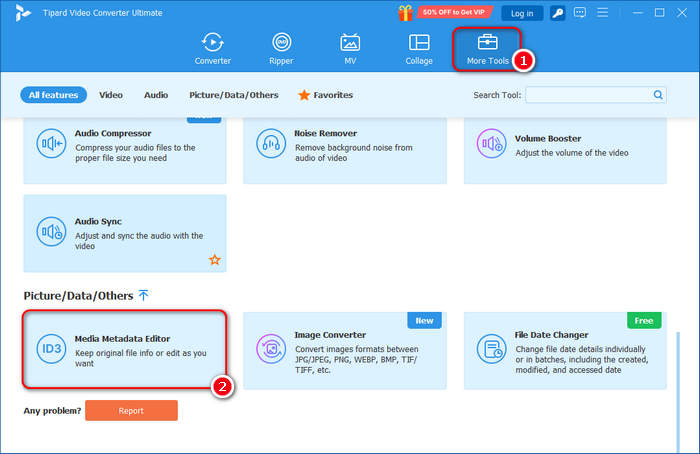700x454 pixels.
Task: Open the 50% OFF VIP offer
Action: tap(454, 12)
